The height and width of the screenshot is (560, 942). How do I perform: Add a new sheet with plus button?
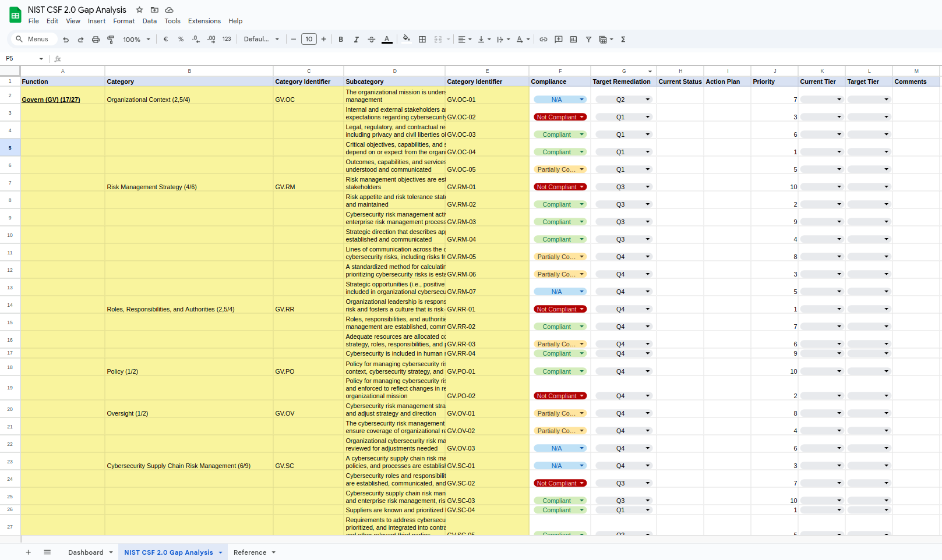[28, 552]
